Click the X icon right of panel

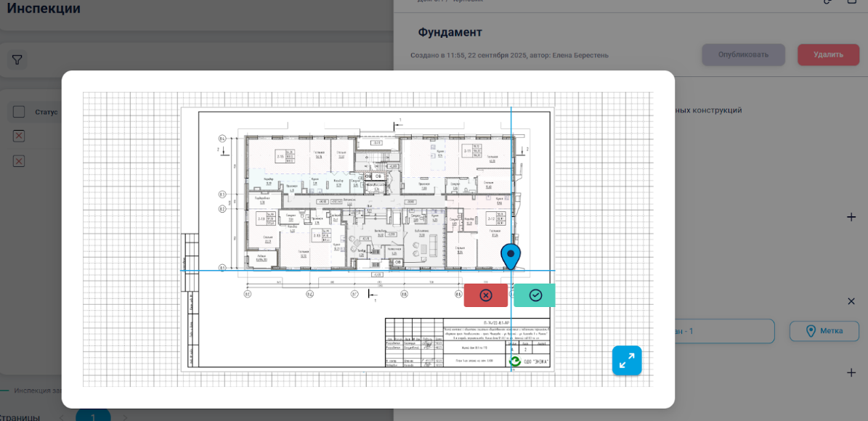tap(851, 301)
